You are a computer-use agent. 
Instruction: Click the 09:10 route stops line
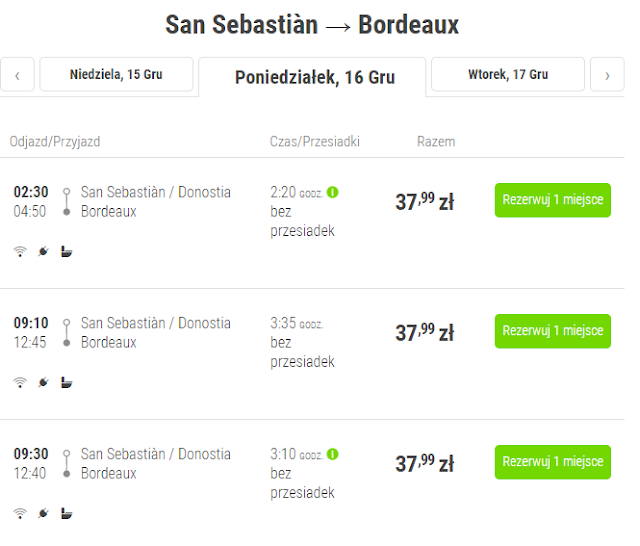coord(66,333)
